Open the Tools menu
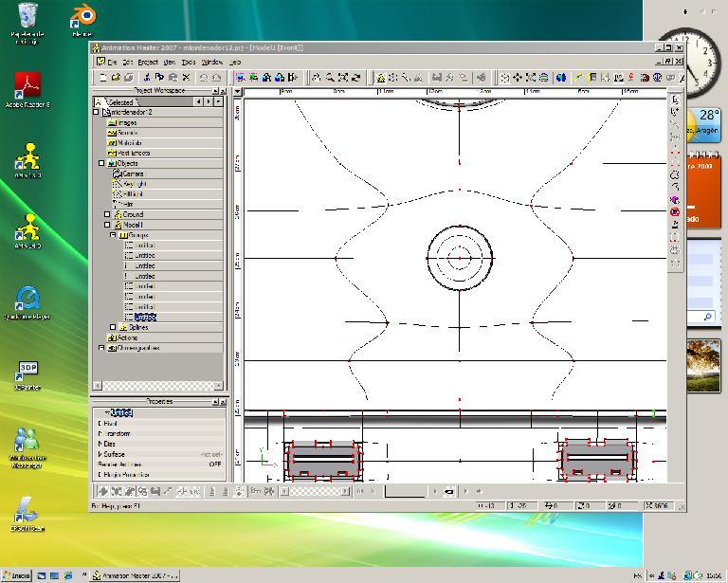Image resolution: width=728 pixels, height=583 pixels. coord(189,62)
